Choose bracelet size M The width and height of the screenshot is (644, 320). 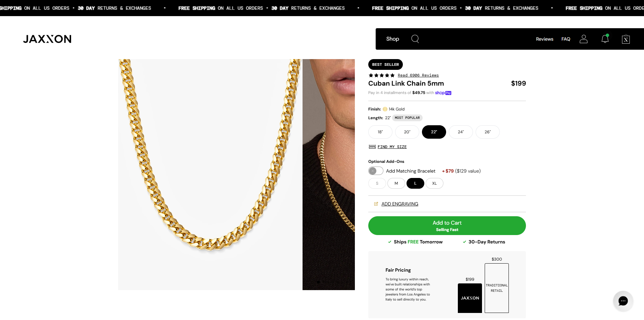(x=396, y=183)
